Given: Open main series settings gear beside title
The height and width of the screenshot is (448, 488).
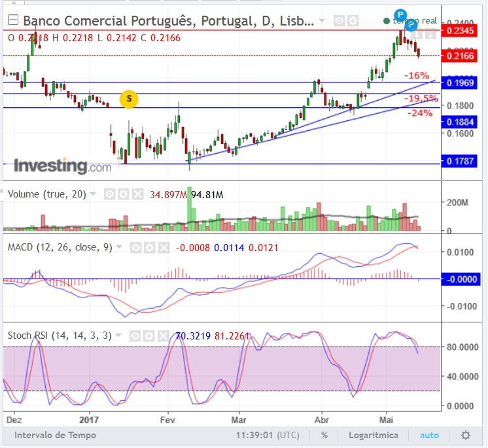Looking at the screenshot, I should click(353, 21).
